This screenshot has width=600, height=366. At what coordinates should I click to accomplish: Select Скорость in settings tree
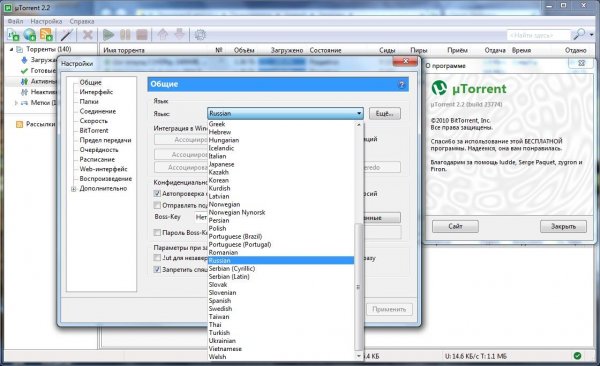[x=94, y=121]
